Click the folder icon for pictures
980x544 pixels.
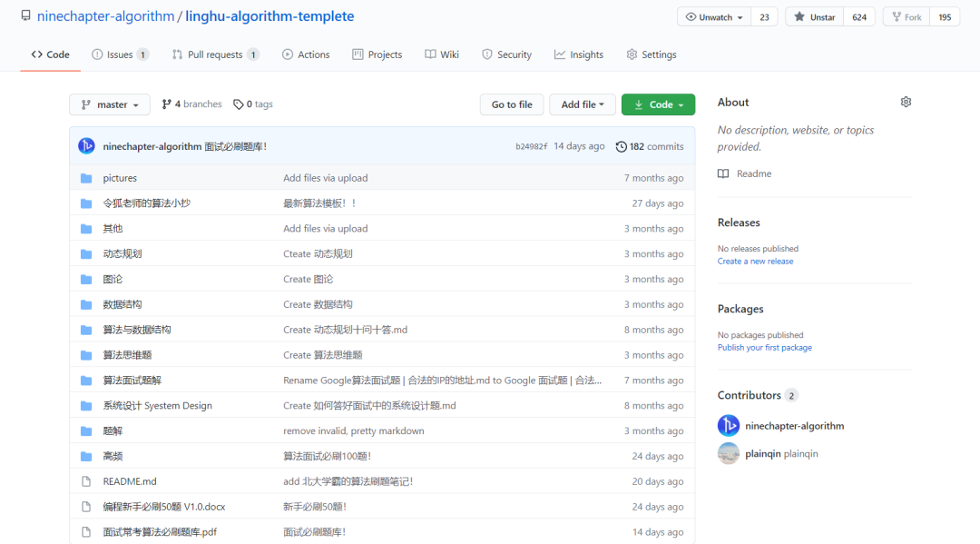(86, 178)
